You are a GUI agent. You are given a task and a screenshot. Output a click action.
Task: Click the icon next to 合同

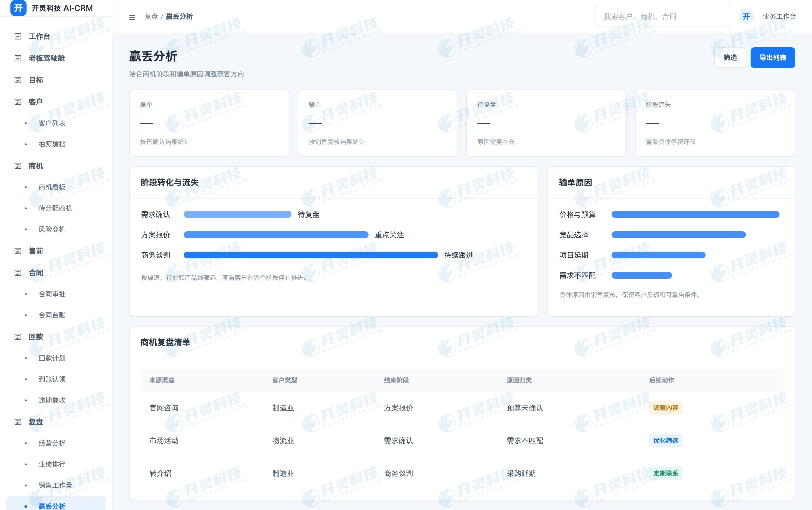(18, 273)
